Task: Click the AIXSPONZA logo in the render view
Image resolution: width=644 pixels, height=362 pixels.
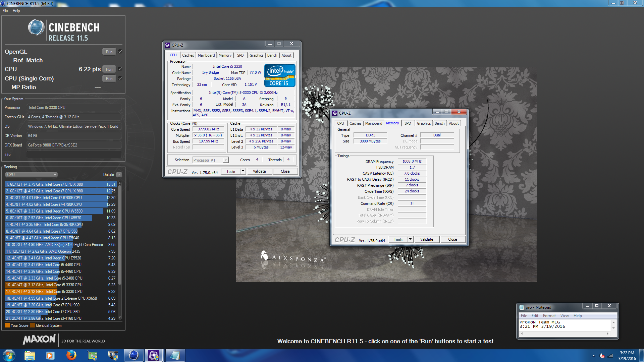Action: 293,257
